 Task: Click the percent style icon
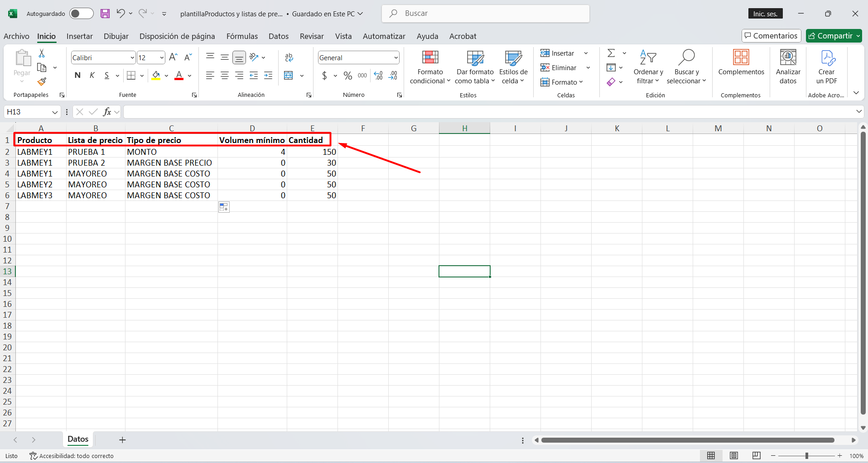[x=347, y=76]
